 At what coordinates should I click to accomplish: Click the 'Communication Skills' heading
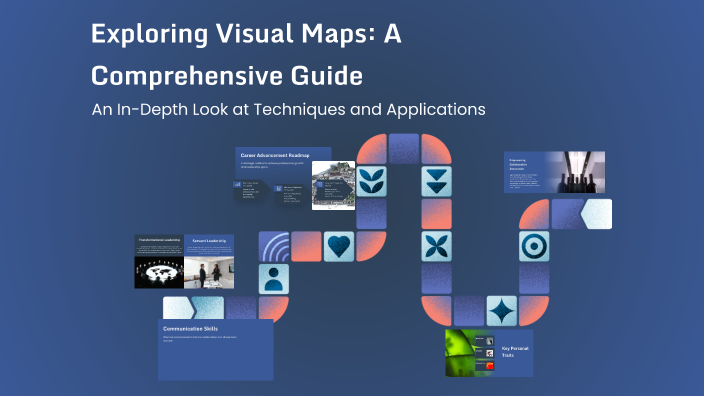click(x=190, y=329)
